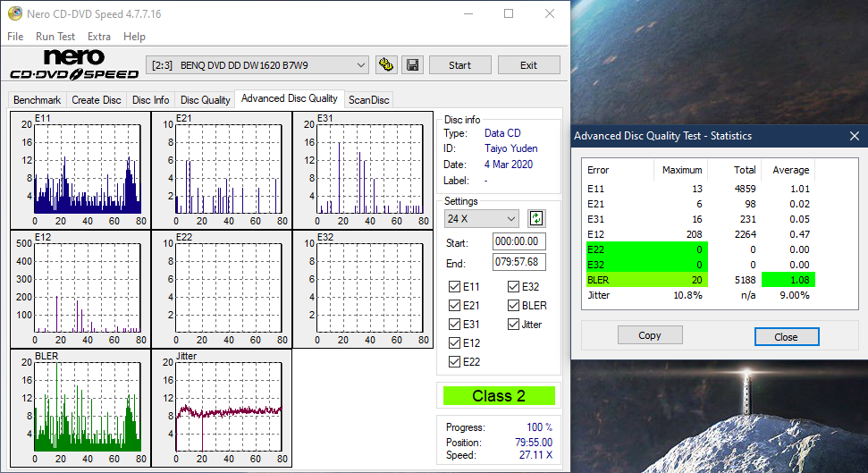Click the refresh speed settings icon
This screenshot has height=473, width=868.
pos(535,218)
